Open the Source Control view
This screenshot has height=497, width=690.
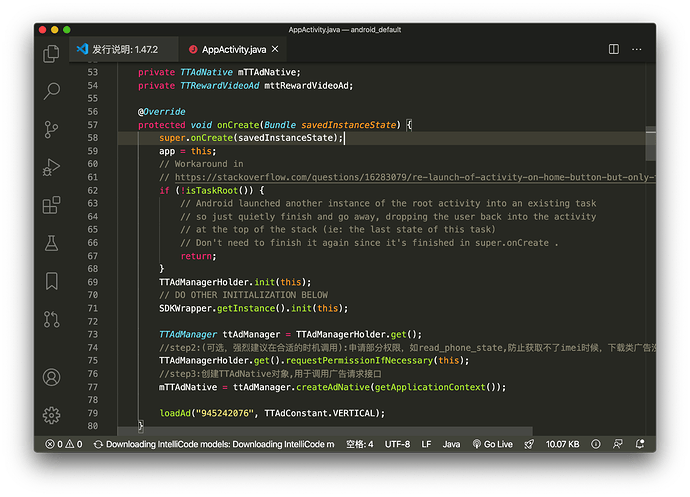51,130
